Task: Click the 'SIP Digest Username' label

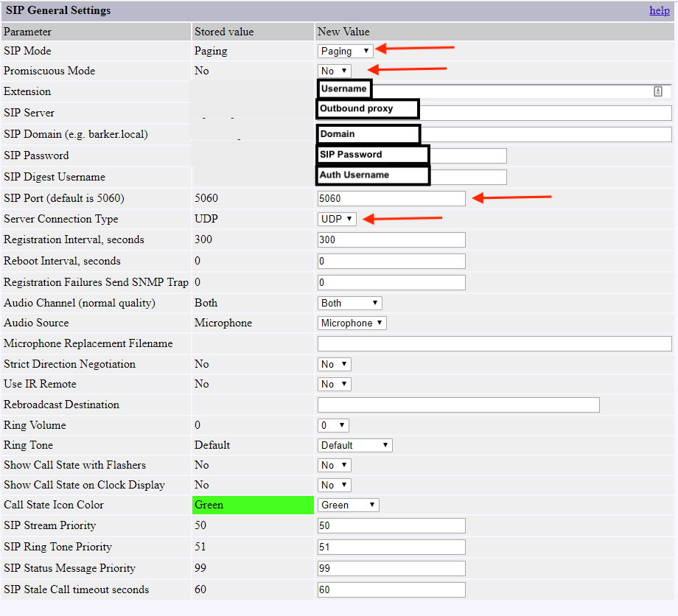Action: click(55, 178)
